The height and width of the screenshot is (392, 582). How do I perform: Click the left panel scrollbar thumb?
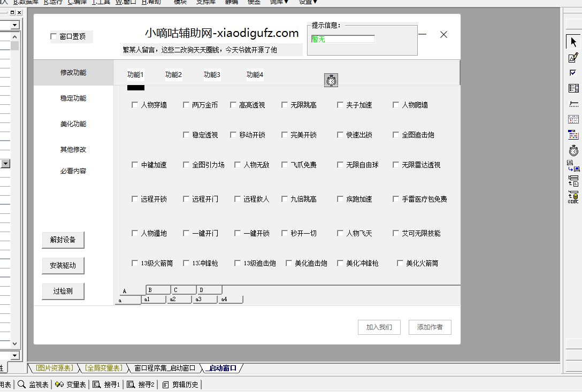[15, 45]
